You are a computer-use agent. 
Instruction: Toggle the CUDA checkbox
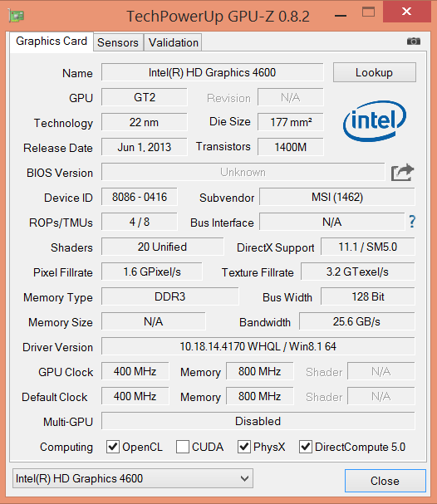pos(183,447)
